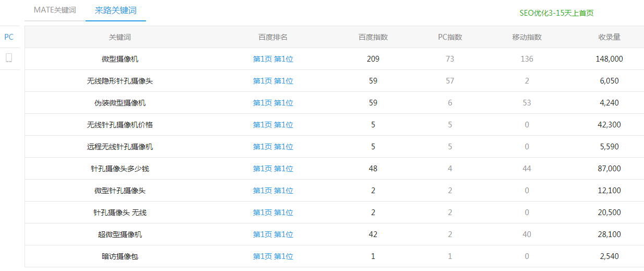The height and width of the screenshot is (271, 644).
Task: Open the ranking link for 伪装微型摄像机
Action: point(273,103)
